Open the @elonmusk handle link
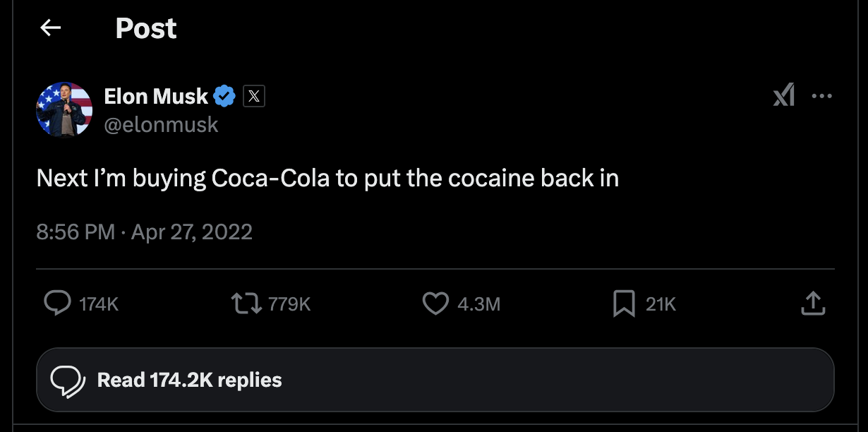 pos(161,125)
